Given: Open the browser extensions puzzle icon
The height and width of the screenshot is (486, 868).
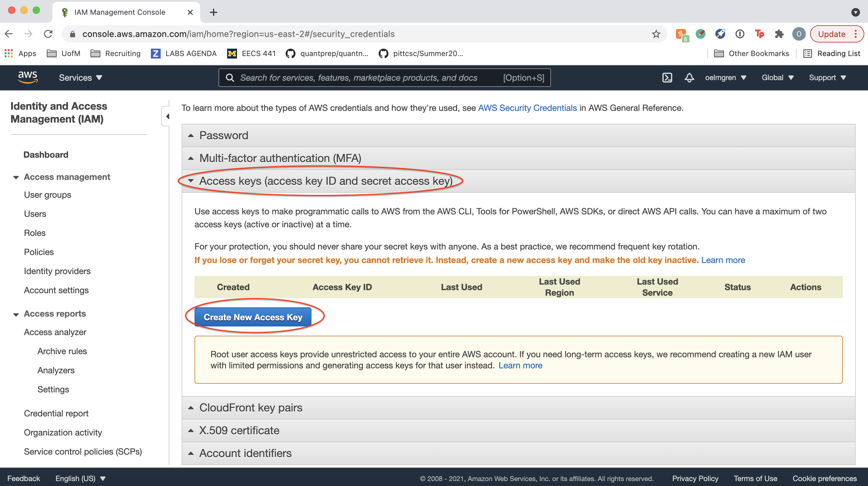Looking at the screenshot, I should point(779,34).
